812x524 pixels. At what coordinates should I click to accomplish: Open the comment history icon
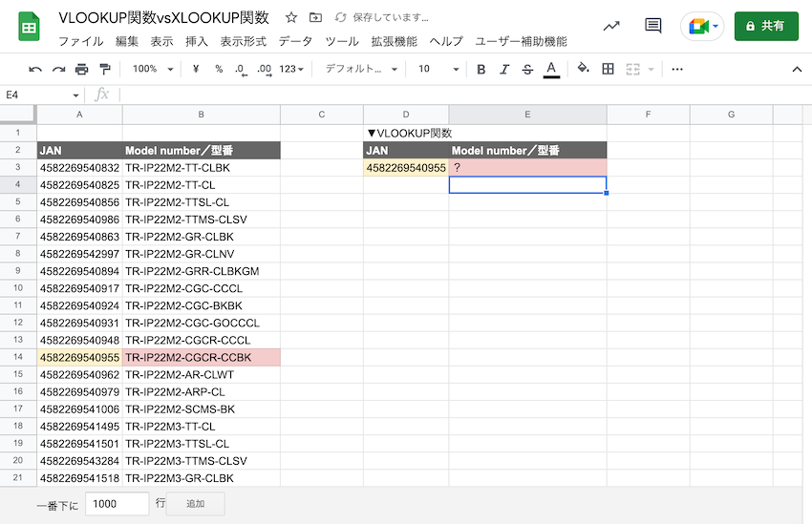coord(653,26)
